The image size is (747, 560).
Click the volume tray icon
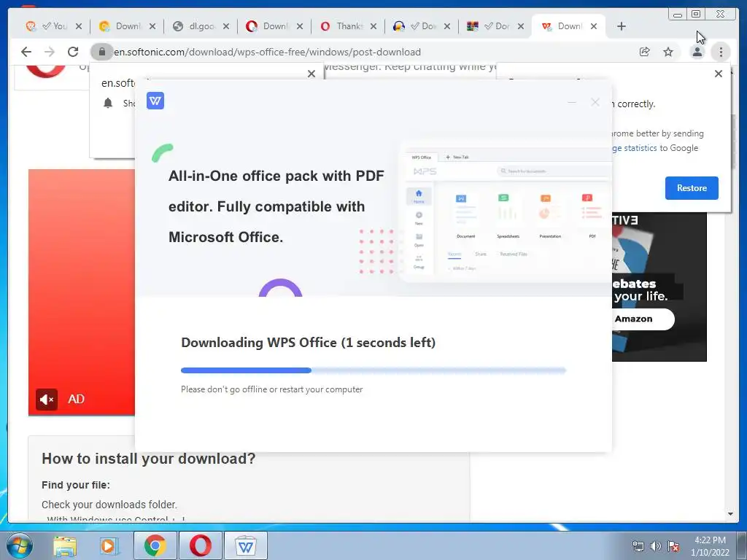click(656, 546)
